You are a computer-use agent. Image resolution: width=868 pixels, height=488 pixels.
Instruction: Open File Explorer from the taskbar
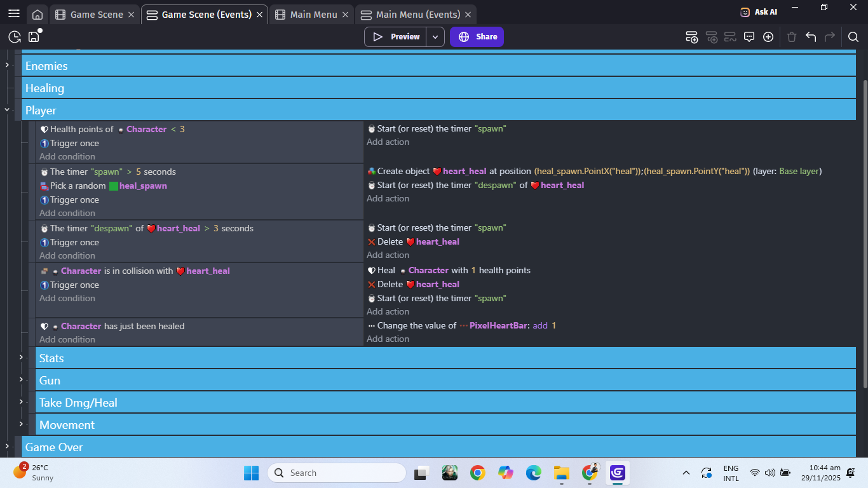tap(561, 473)
